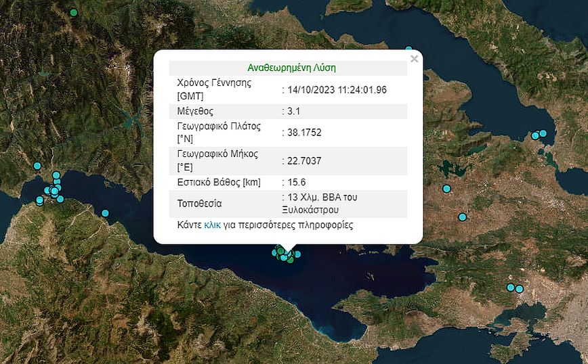Click the longitude value 22.7037
This screenshot has height=364, width=588.
303,160
